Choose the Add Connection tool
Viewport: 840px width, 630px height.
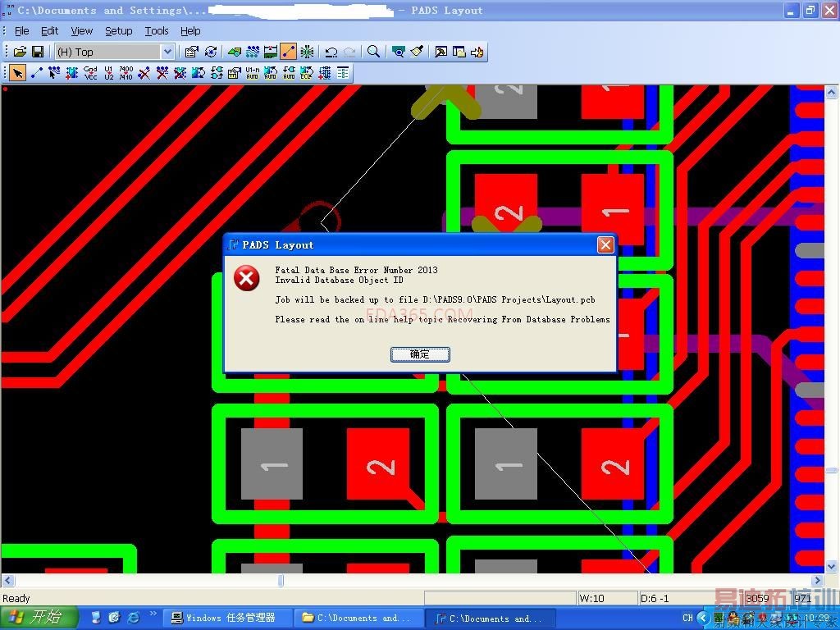pos(36,73)
